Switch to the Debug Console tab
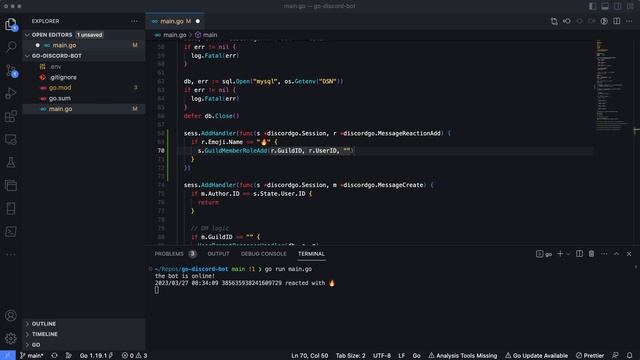The image size is (640, 360). (264, 254)
